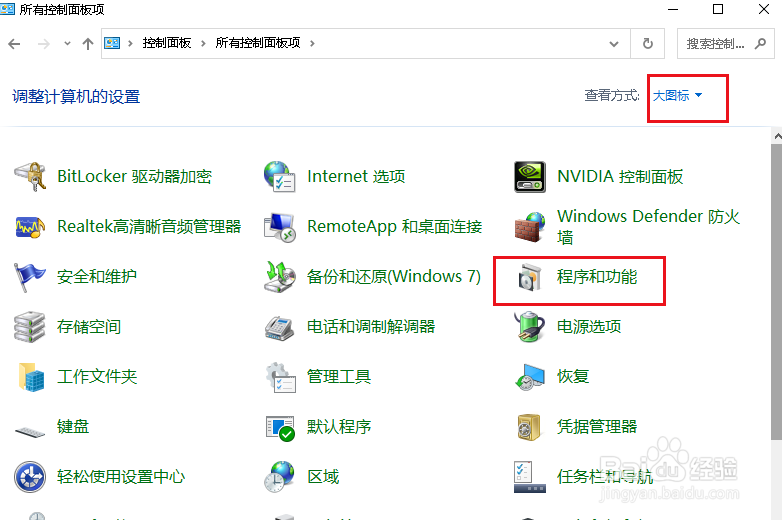Open the 大图标 view mode dropdown
The image size is (782, 520).
coord(677,95)
